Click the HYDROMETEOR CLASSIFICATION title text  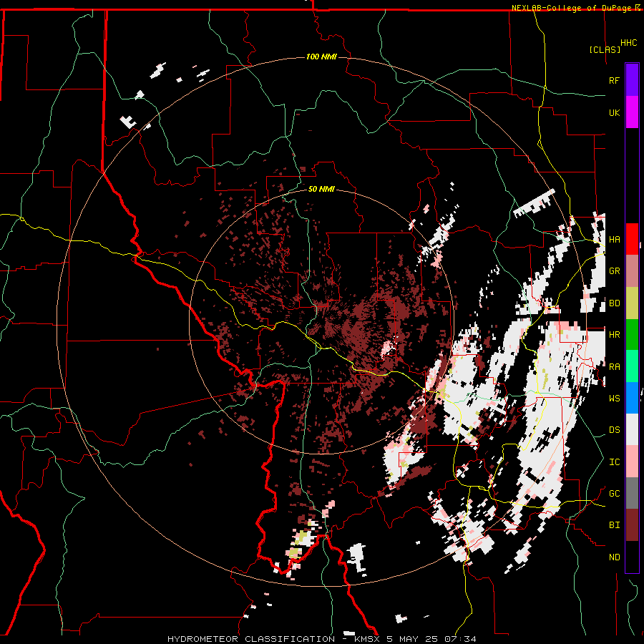point(251,639)
